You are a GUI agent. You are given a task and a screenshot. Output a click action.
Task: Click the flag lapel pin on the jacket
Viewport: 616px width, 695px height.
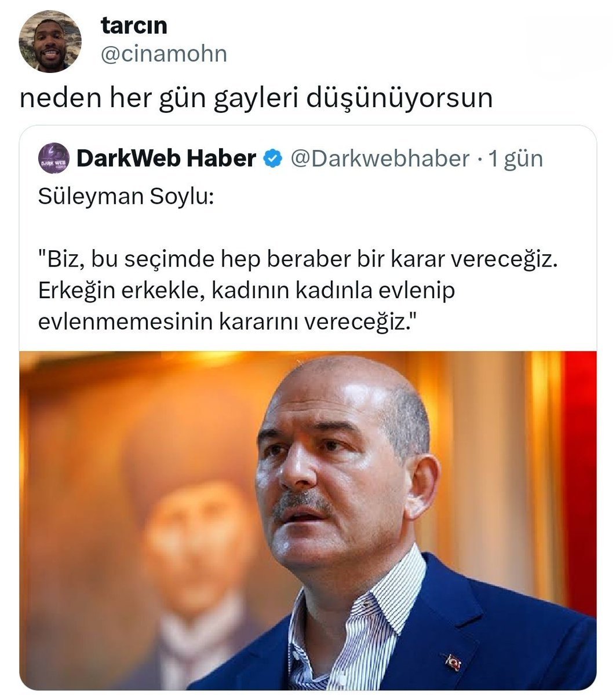click(x=451, y=661)
